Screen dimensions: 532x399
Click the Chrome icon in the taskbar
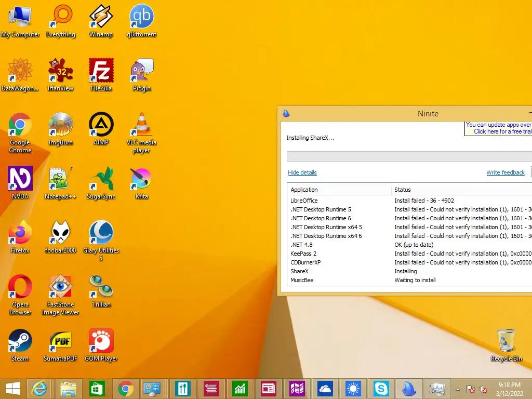tap(126, 389)
